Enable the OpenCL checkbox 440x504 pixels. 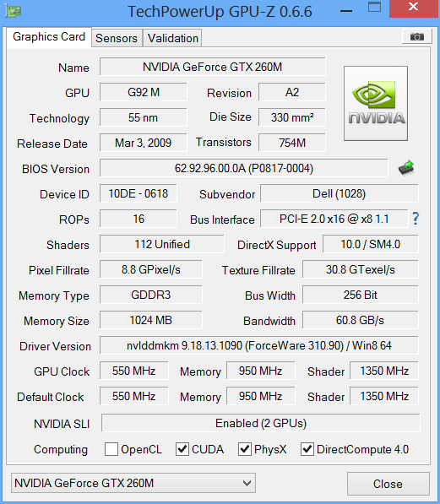click(111, 449)
